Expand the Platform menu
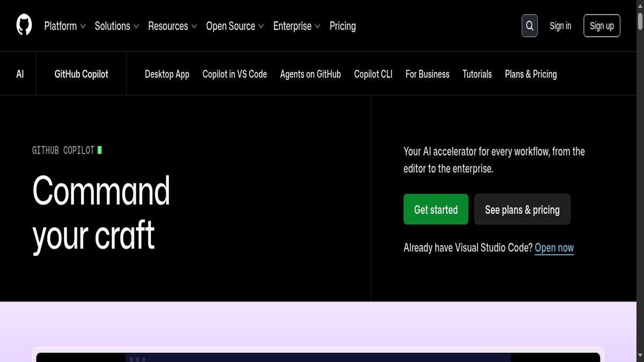Image resolution: width=644 pixels, height=362 pixels. pos(65,26)
